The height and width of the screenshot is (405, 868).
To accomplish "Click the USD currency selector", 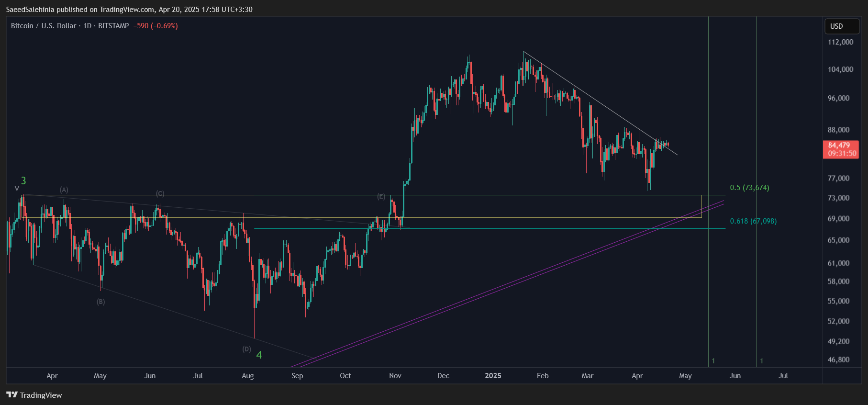I will coord(842,26).
